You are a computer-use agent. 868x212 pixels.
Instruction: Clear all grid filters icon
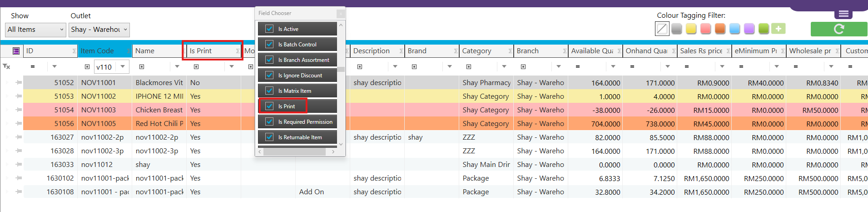click(6, 66)
